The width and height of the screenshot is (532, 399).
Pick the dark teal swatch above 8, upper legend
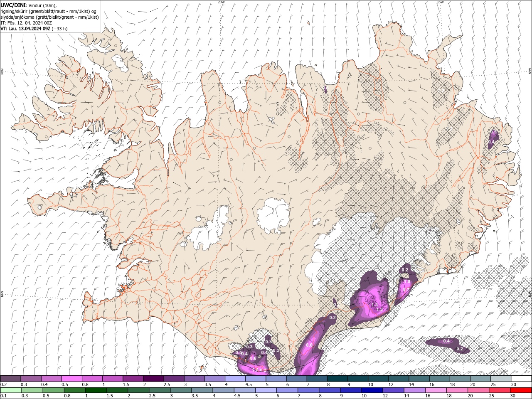pyautogui.click(x=337, y=379)
